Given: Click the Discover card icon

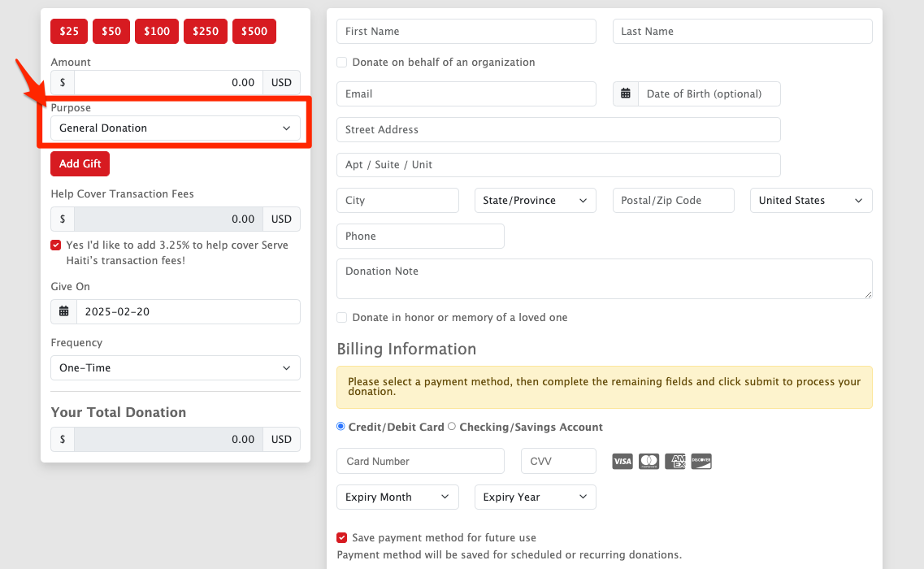Looking at the screenshot, I should 701,462.
